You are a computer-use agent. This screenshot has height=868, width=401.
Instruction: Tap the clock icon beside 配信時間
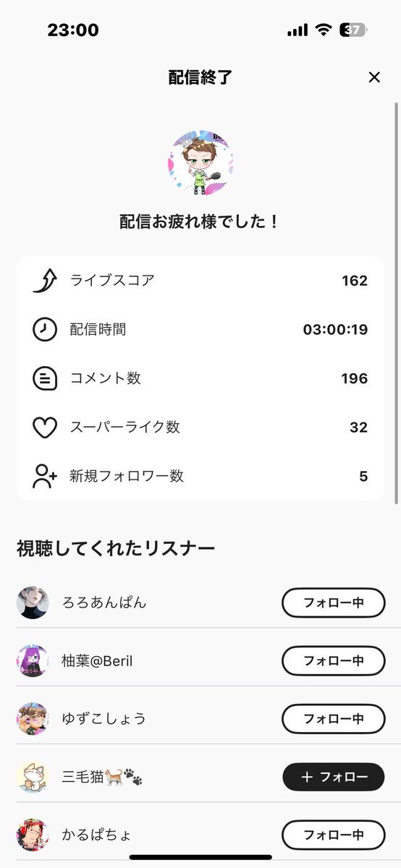pyautogui.click(x=45, y=329)
